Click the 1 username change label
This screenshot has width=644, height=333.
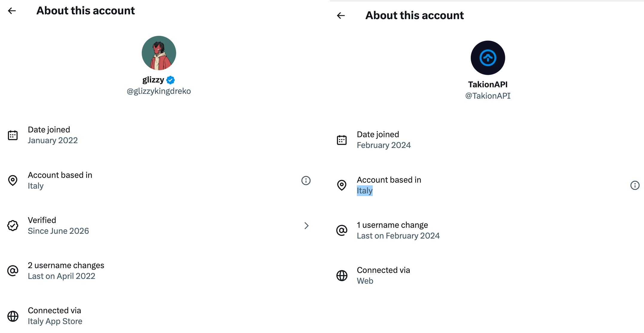(x=392, y=225)
